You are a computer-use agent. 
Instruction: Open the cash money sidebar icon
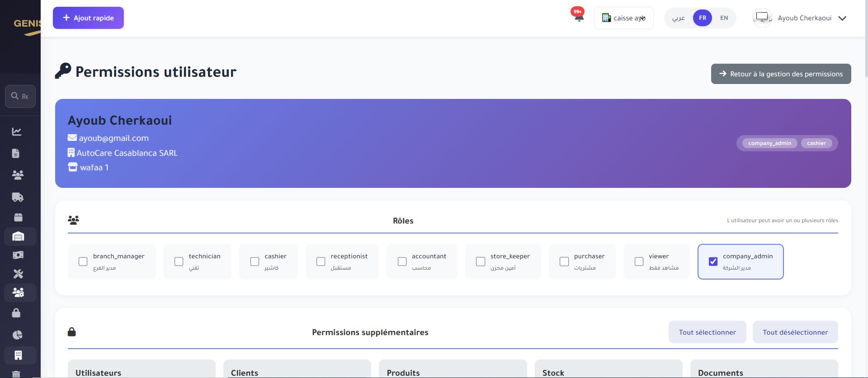coord(18,255)
